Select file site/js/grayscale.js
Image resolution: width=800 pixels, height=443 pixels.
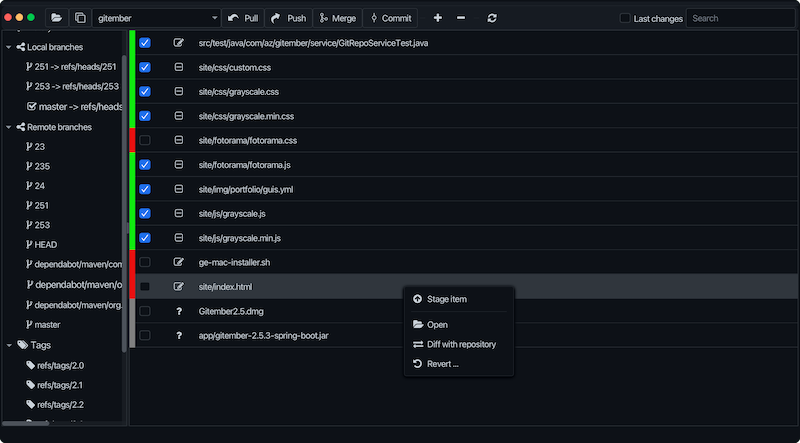point(232,213)
